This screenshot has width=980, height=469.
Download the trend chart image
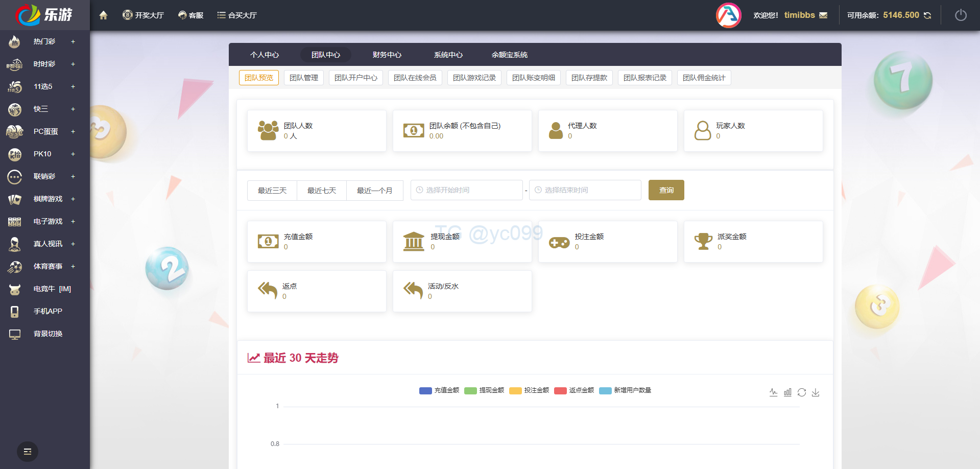[816, 392]
